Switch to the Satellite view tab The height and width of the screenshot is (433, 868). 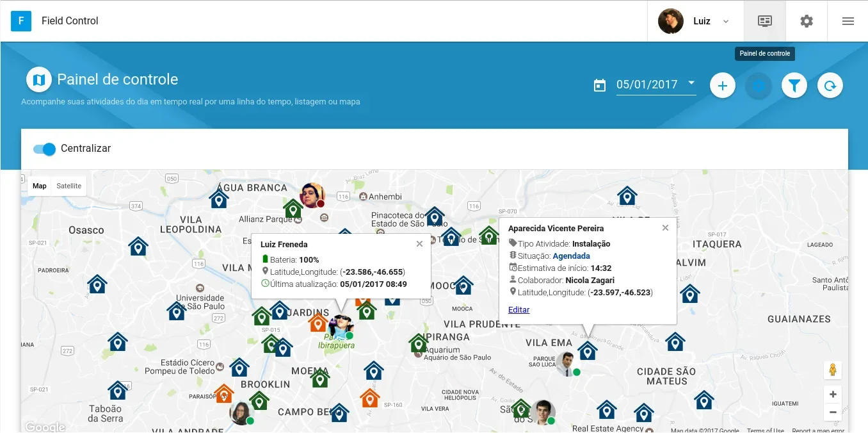click(69, 186)
